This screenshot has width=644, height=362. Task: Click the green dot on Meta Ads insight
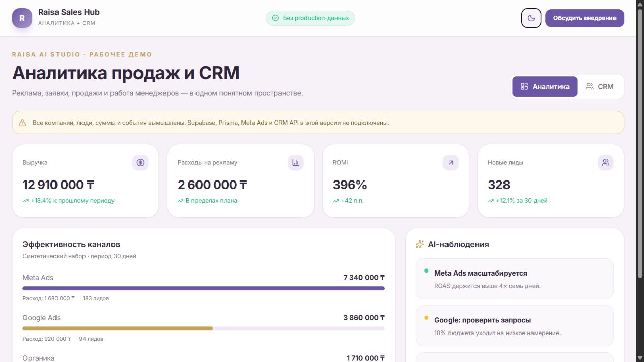(426, 271)
